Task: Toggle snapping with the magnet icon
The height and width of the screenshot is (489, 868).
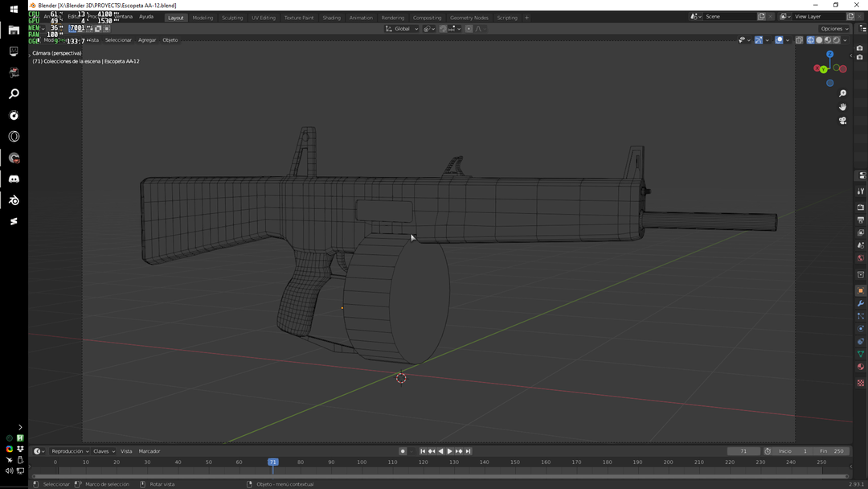Action: (444, 28)
